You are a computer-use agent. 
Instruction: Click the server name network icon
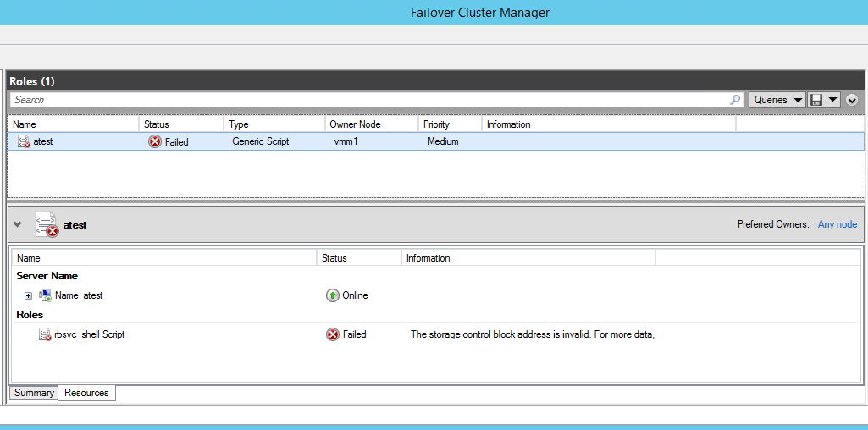click(45, 295)
